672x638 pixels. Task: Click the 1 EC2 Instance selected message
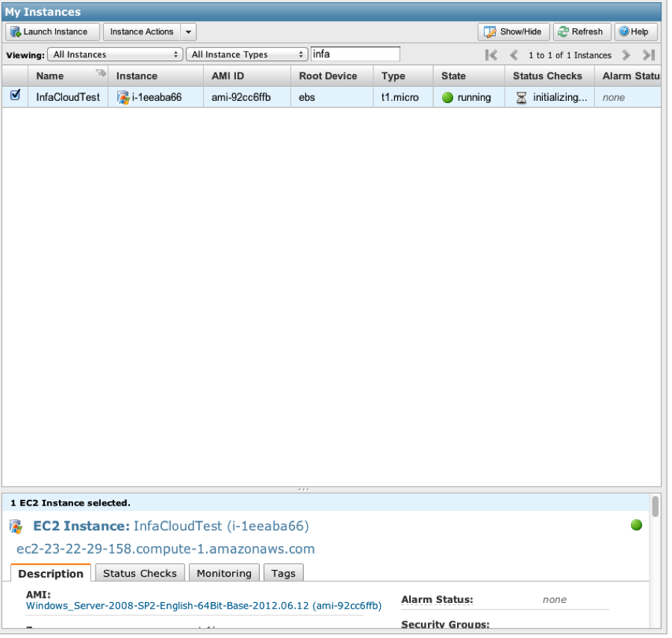click(70, 503)
